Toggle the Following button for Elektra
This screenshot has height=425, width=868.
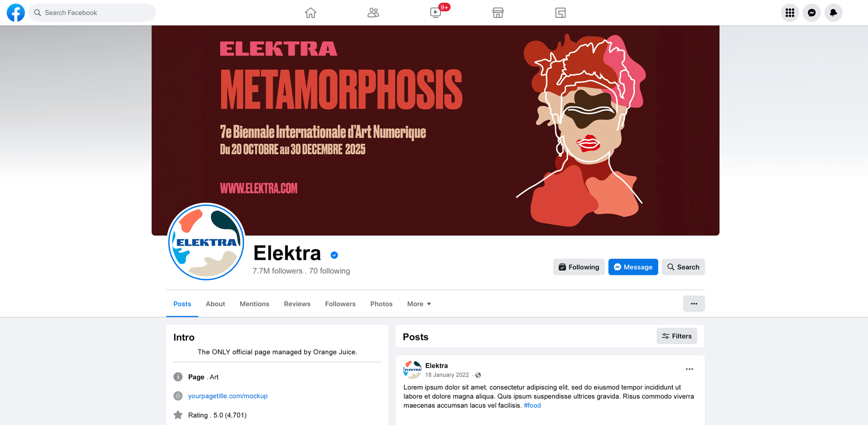coord(579,267)
